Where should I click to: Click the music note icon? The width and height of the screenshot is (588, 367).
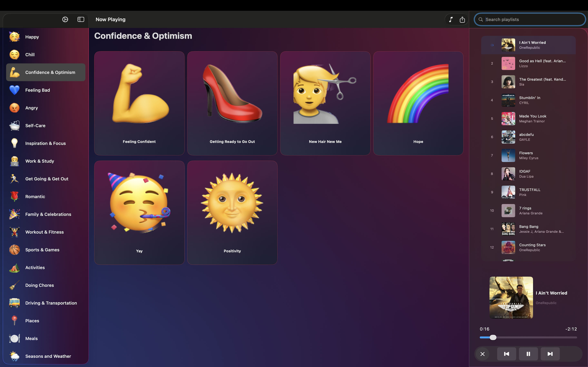[x=451, y=19]
